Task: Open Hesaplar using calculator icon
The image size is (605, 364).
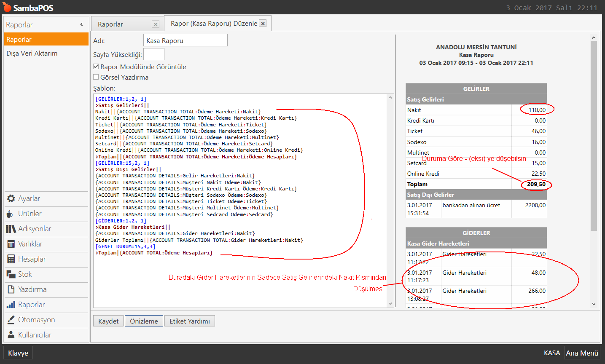Action: (x=11, y=259)
